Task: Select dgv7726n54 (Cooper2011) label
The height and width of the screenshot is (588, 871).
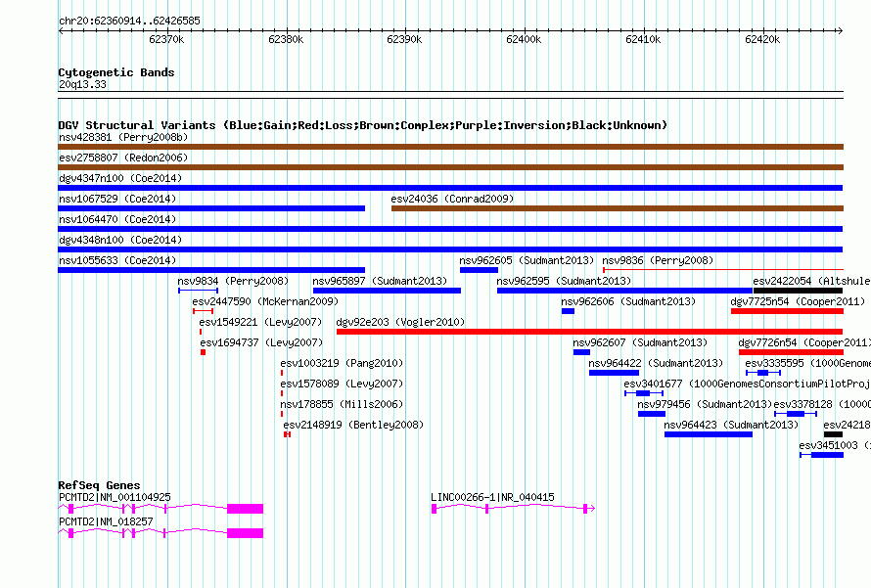Action: [804, 342]
